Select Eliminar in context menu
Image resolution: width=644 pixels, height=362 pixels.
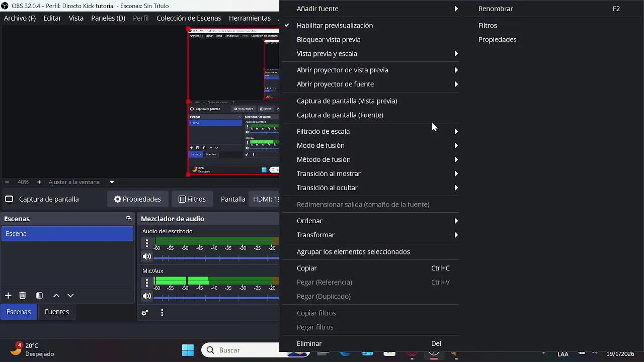(370, 343)
